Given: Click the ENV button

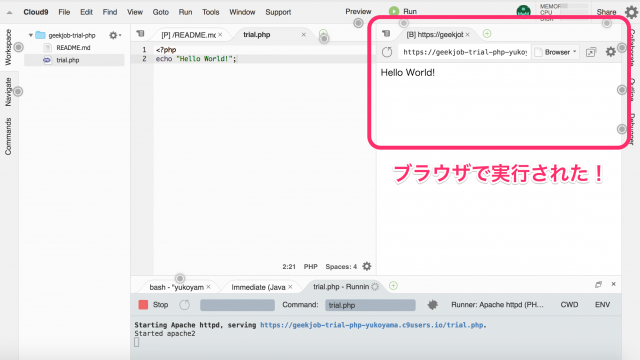Looking at the screenshot, I should tap(602, 305).
